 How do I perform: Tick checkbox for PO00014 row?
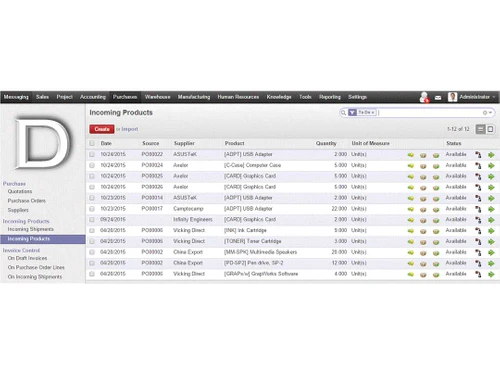point(92,198)
